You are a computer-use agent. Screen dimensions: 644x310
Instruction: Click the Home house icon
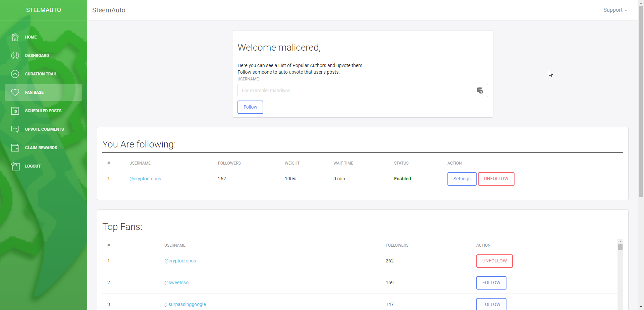pos(15,37)
